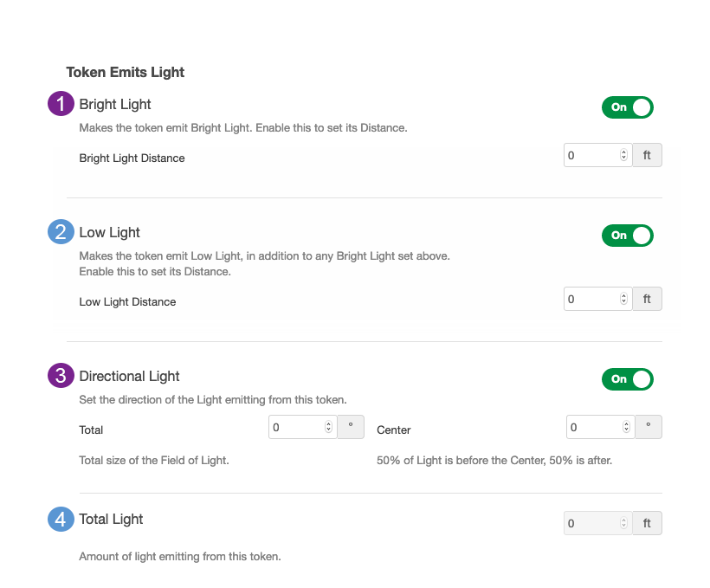
Task: Click the degree symbol beside Center field
Action: 649,427
